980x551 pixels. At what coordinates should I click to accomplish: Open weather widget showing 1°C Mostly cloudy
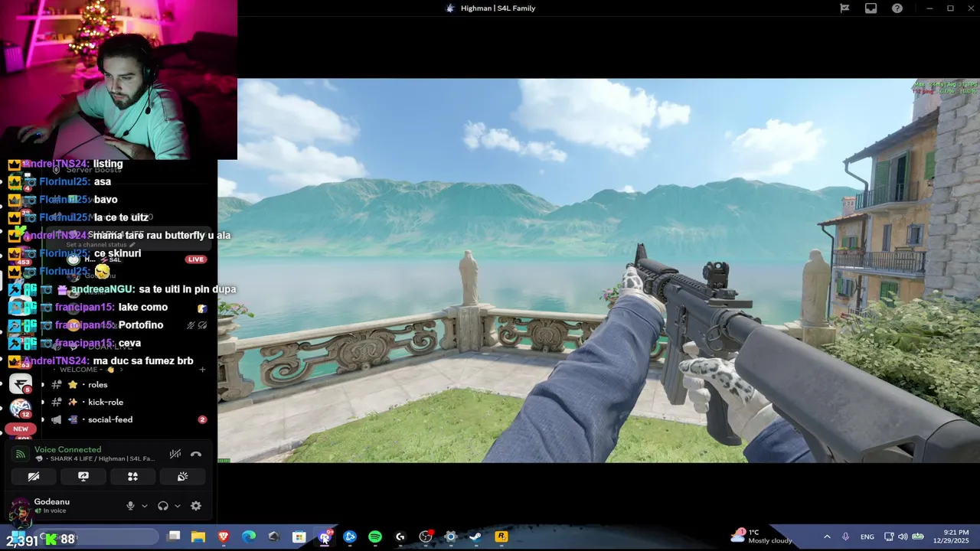tap(763, 536)
